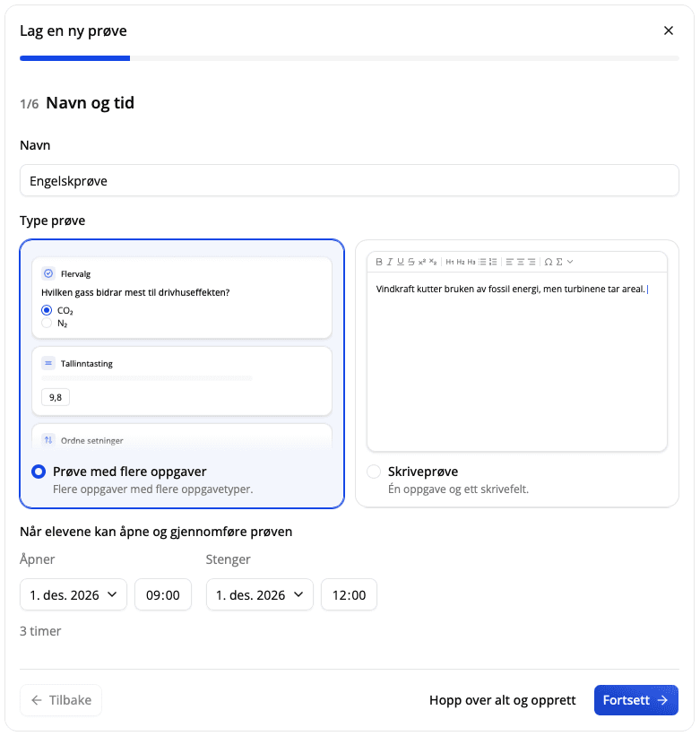The image size is (700, 736).
Task: Continue with the Fortsett button
Action: coord(635,700)
